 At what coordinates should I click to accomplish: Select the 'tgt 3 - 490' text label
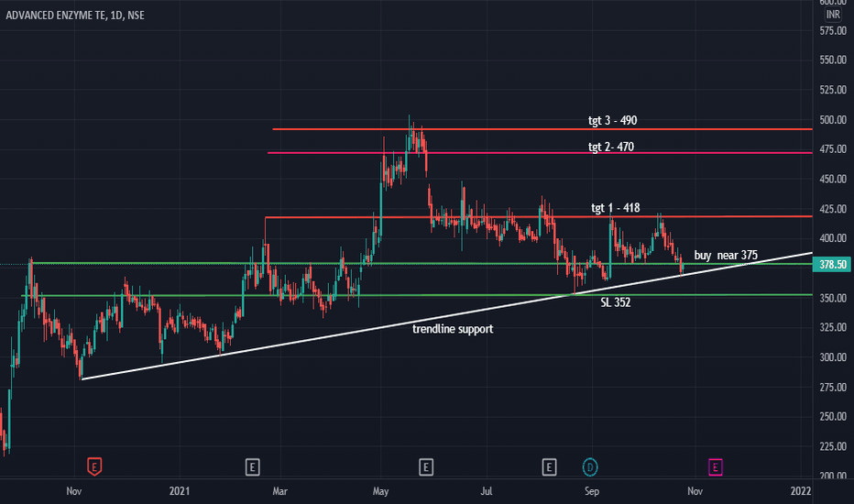pos(612,120)
